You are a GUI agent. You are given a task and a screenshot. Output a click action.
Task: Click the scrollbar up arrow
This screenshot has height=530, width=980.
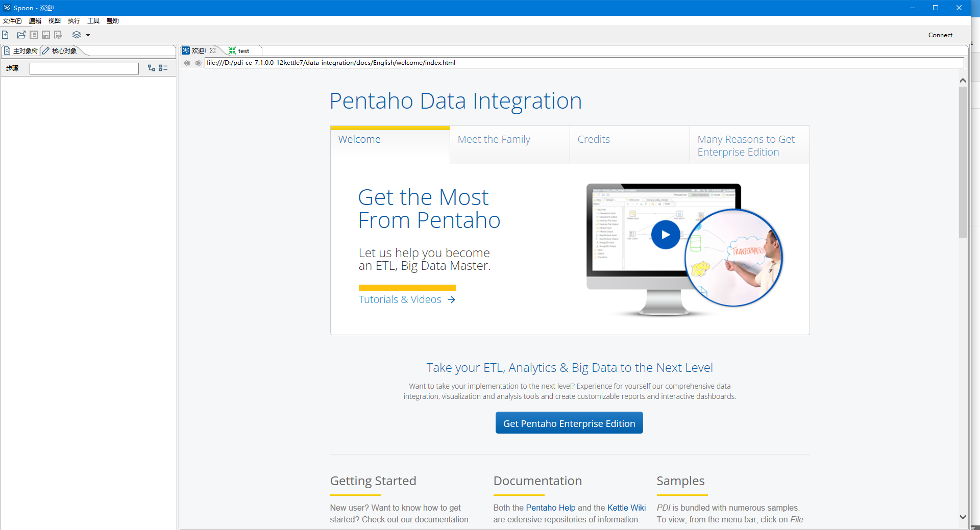[x=963, y=81]
